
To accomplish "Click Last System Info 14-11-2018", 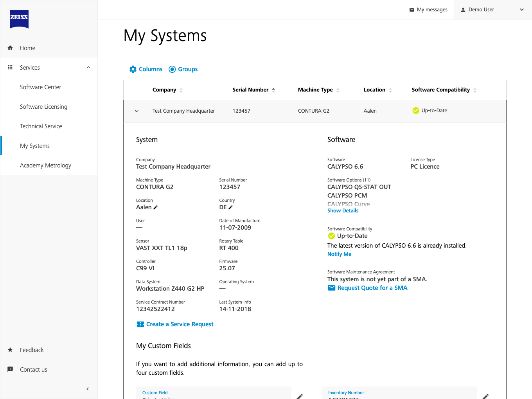I will pyautogui.click(x=235, y=309).
